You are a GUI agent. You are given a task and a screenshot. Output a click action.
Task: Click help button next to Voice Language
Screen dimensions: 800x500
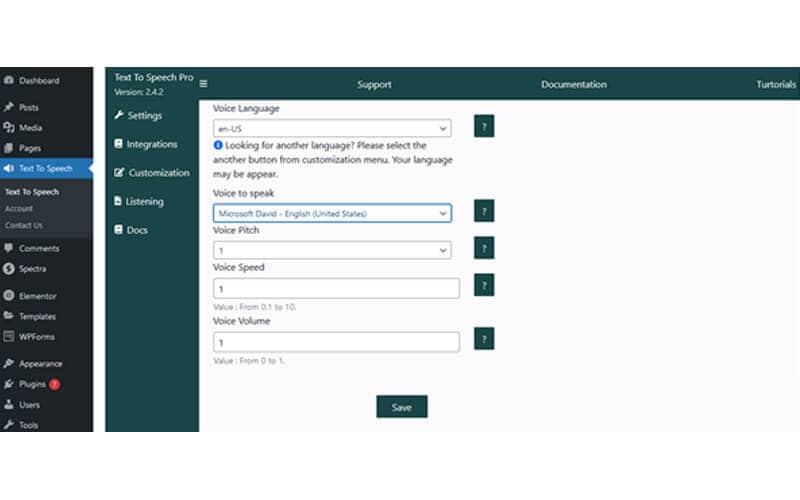[x=484, y=126]
